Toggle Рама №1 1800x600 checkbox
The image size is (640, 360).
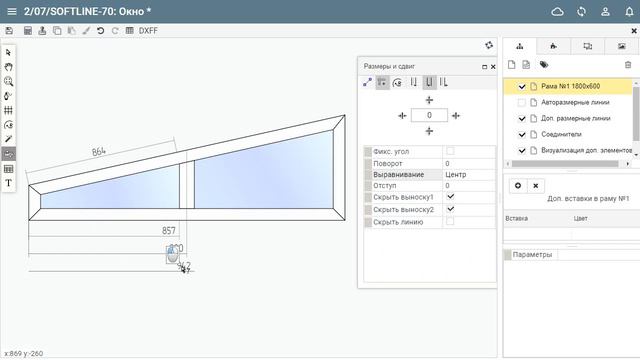click(x=522, y=87)
